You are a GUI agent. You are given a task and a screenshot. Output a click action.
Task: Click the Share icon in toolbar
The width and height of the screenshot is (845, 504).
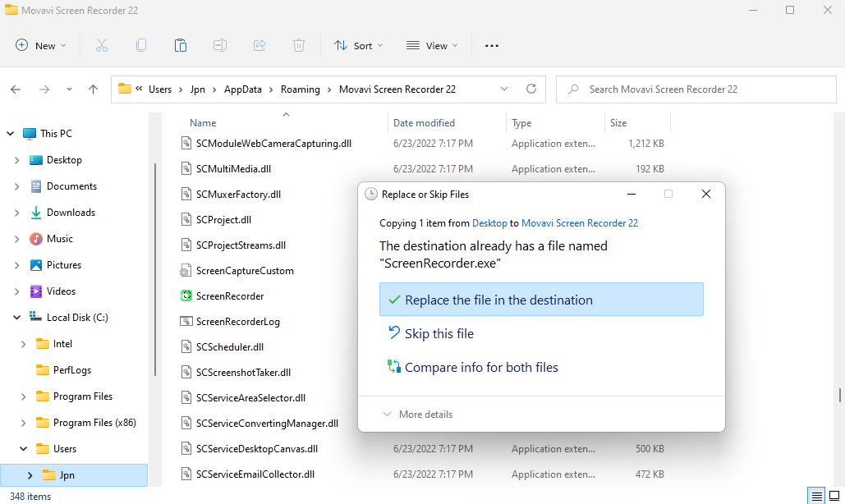coord(259,46)
